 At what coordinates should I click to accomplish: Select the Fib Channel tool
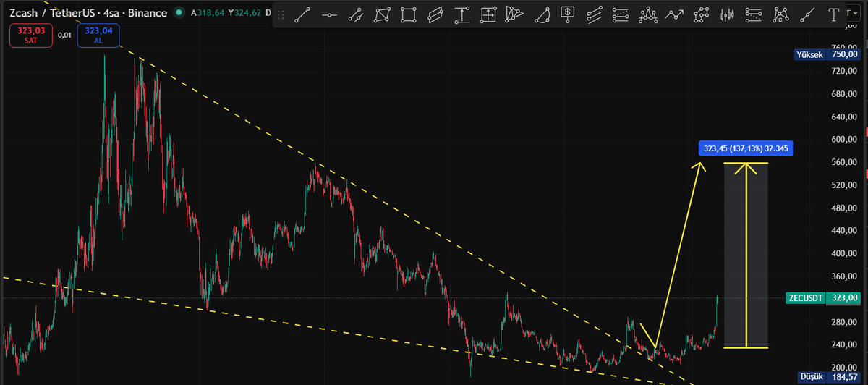[595, 14]
